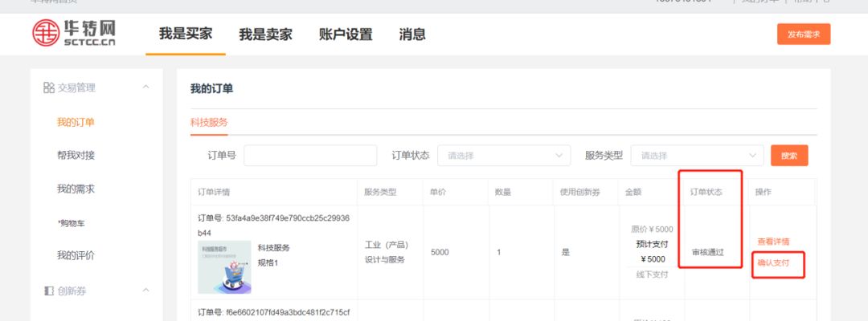Click the 交易管理 grid icon in sidebar
Screen dimensions: 868x321
pos(49,87)
